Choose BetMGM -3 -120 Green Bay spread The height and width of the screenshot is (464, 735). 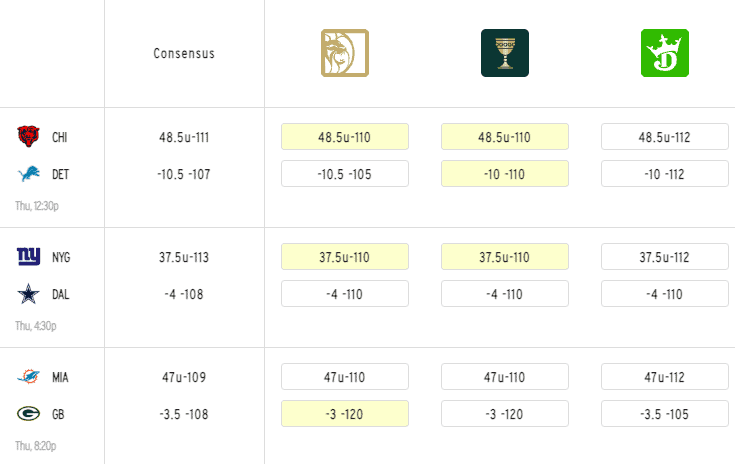[x=345, y=414]
